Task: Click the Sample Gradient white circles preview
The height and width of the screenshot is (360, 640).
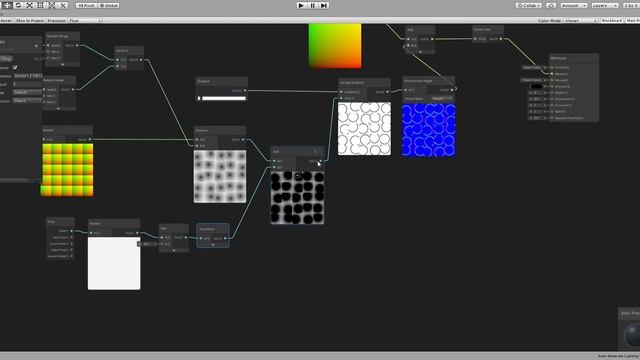Action: click(x=364, y=129)
